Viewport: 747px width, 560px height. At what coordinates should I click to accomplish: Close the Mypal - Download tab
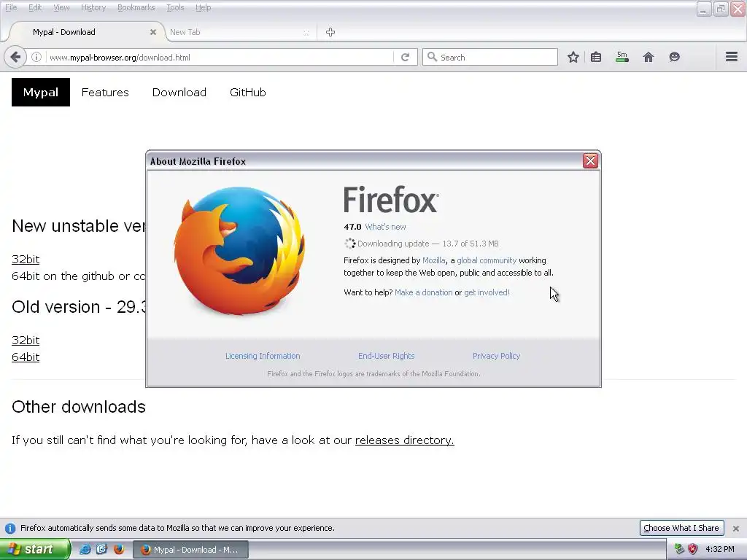pyautogui.click(x=153, y=32)
